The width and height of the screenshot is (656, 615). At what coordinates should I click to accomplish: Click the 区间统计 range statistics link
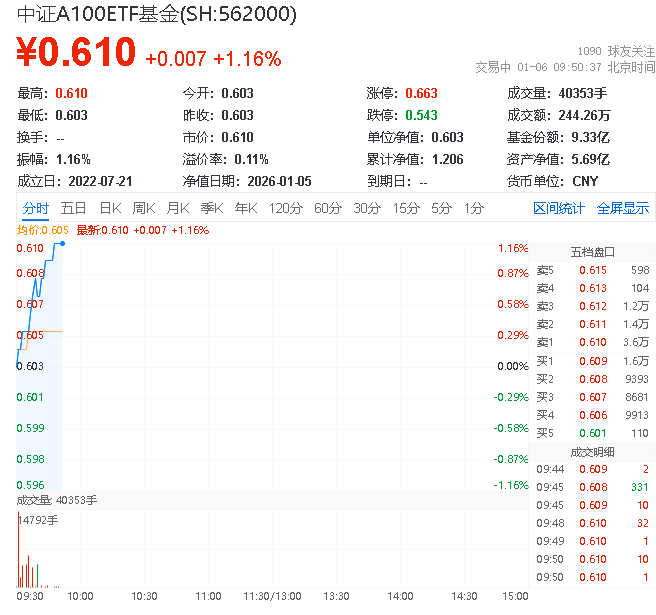click(x=558, y=208)
